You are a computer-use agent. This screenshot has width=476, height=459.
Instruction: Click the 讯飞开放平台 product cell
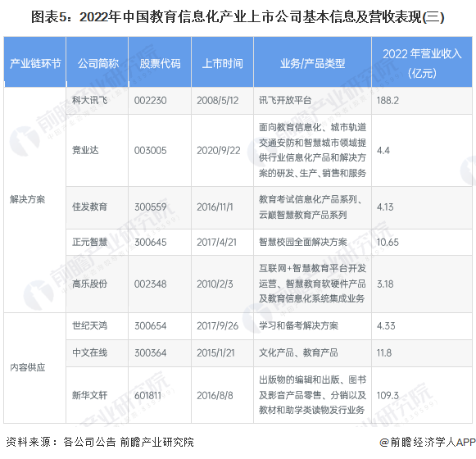[312, 101]
